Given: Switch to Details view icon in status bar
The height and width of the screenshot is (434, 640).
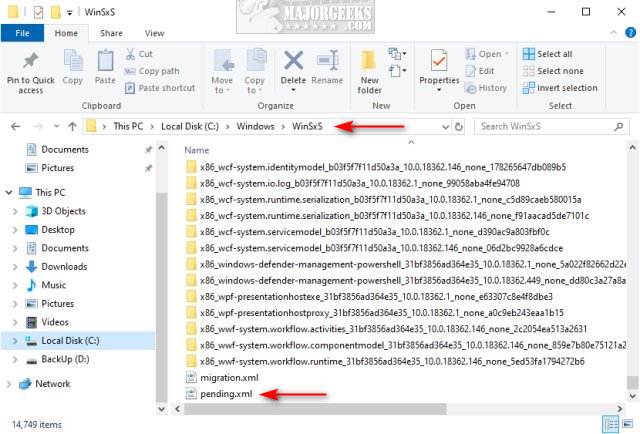Looking at the screenshot, I should [610, 425].
